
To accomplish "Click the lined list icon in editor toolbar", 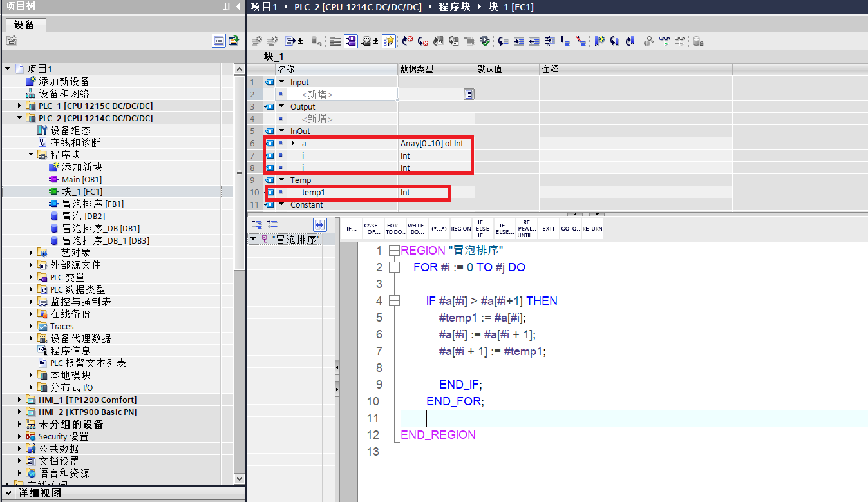I will click(335, 41).
